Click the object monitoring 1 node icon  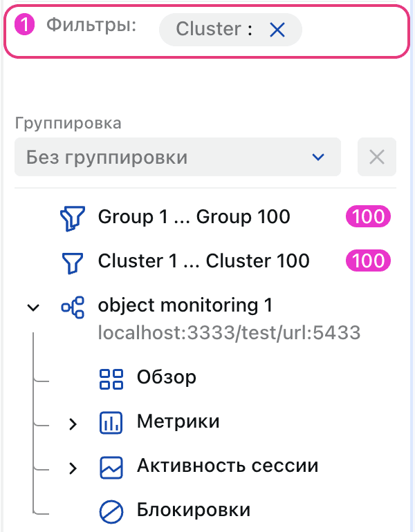[72, 306]
